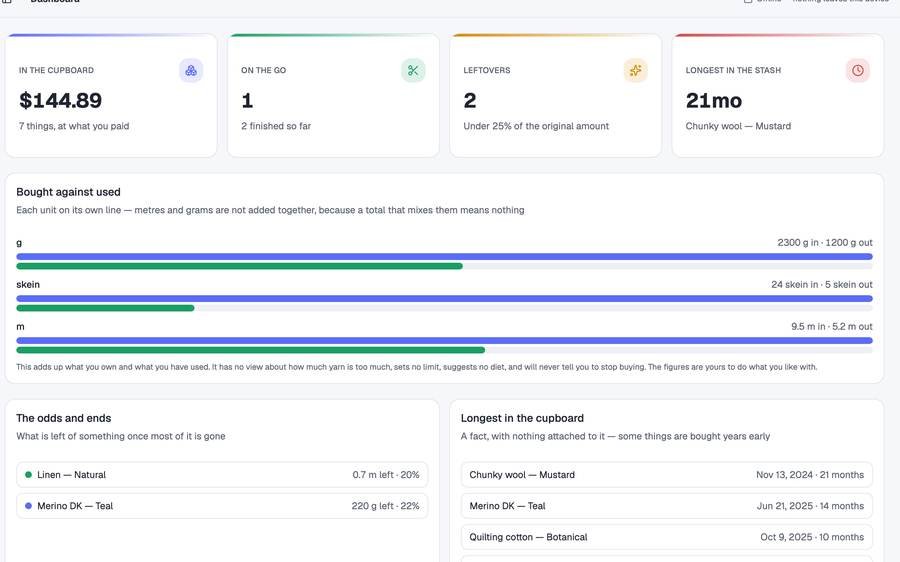Click '0.7 m left · 20%' value
Viewport: 900px width, 562px height.
point(386,475)
